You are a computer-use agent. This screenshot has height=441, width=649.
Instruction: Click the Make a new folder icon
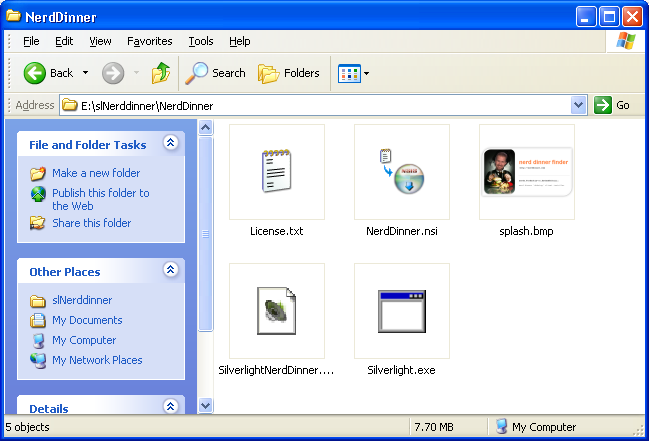pyautogui.click(x=38, y=174)
